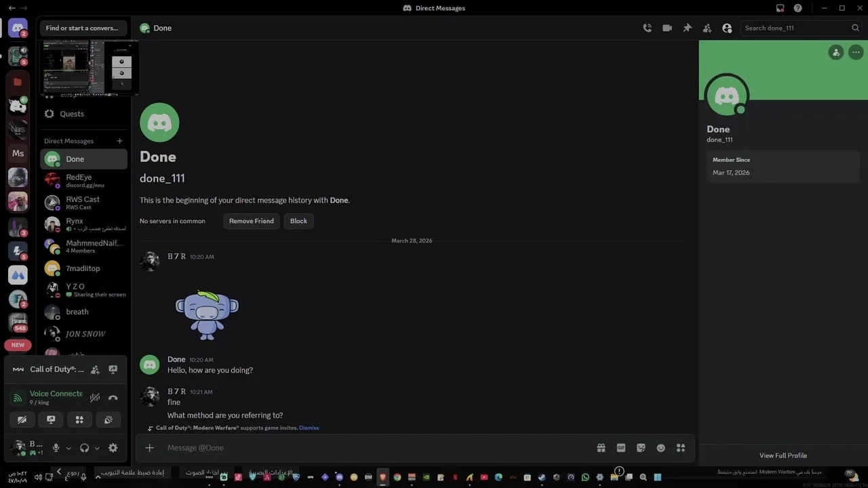
Task: Start a video call with Done
Action: click(667, 28)
